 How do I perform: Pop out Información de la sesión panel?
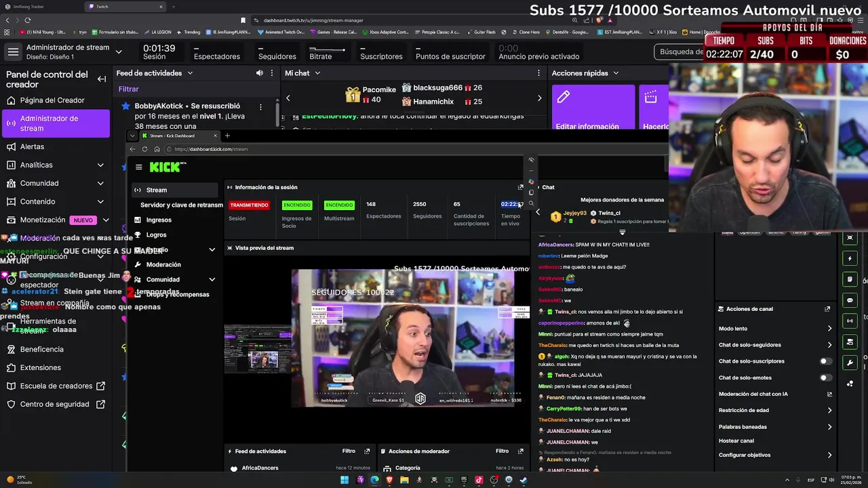coord(521,187)
